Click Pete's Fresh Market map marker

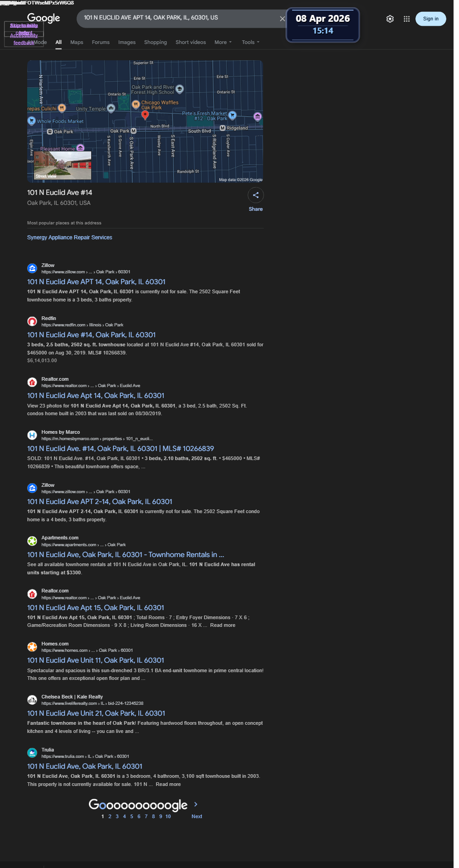coord(232,115)
